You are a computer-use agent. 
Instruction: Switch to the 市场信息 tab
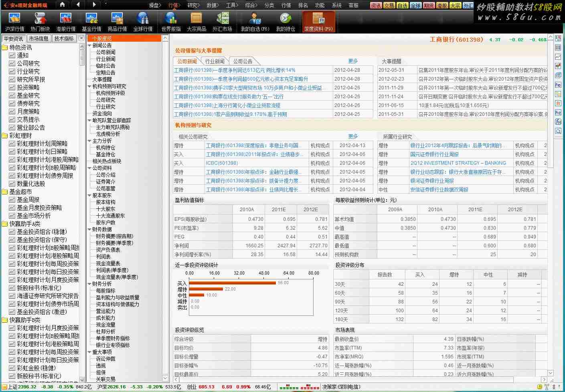pyautogui.click(x=38, y=38)
